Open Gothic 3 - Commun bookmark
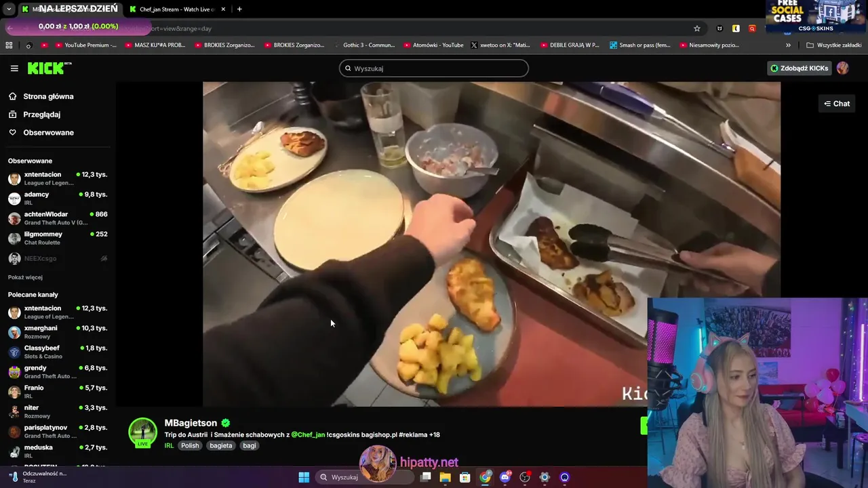Image resolution: width=868 pixels, height=488 pixels. point(363,45)
